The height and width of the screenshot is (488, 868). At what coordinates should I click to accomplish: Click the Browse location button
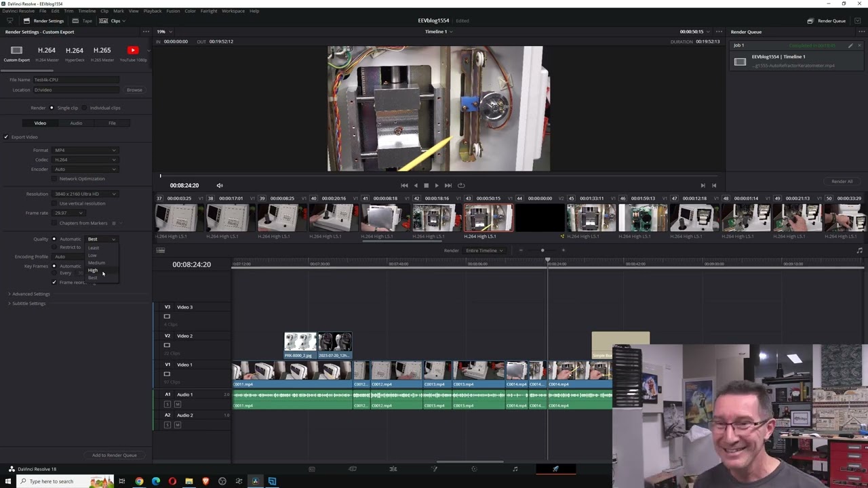point(134,90)
